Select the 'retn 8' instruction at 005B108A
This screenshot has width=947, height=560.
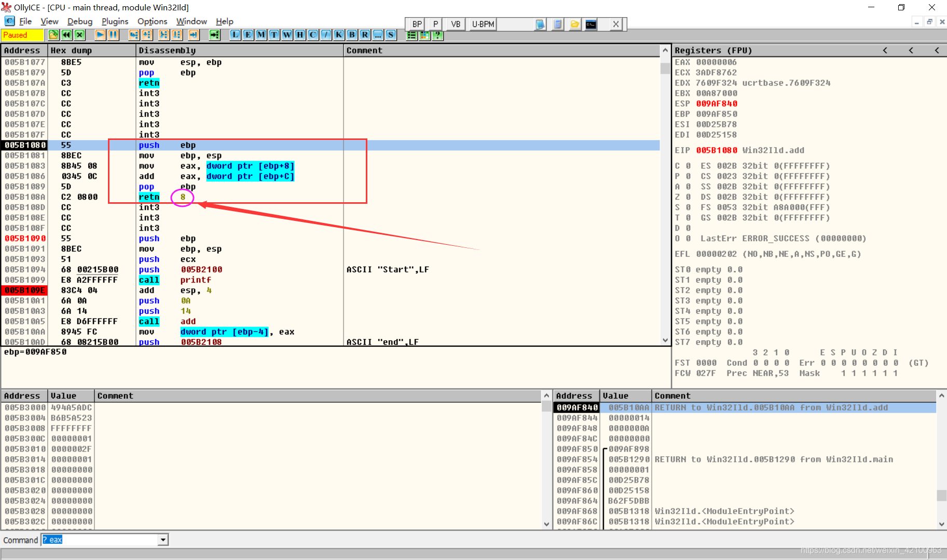click(330, 197)
